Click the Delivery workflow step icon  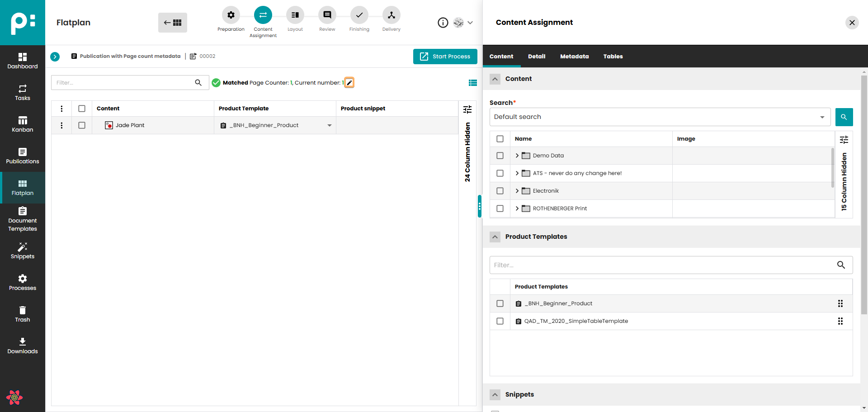tap(391, 15)
